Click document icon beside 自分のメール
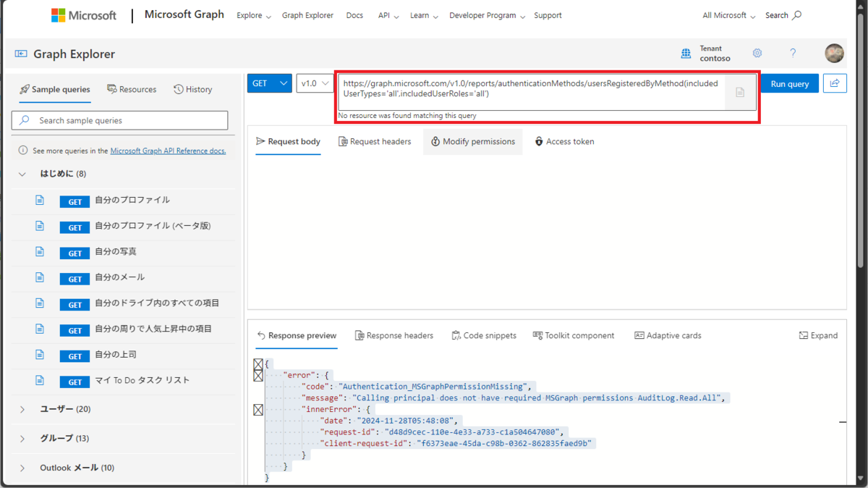 tap(40, 277)
